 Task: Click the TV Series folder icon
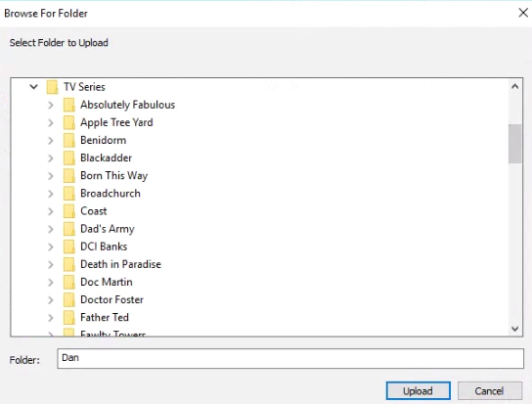[x=52, y=87]
